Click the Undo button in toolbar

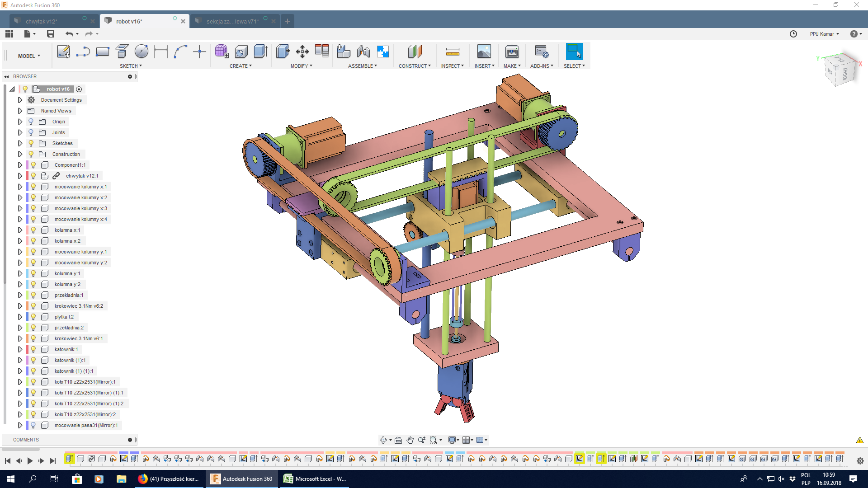click(x=70, y=34)
